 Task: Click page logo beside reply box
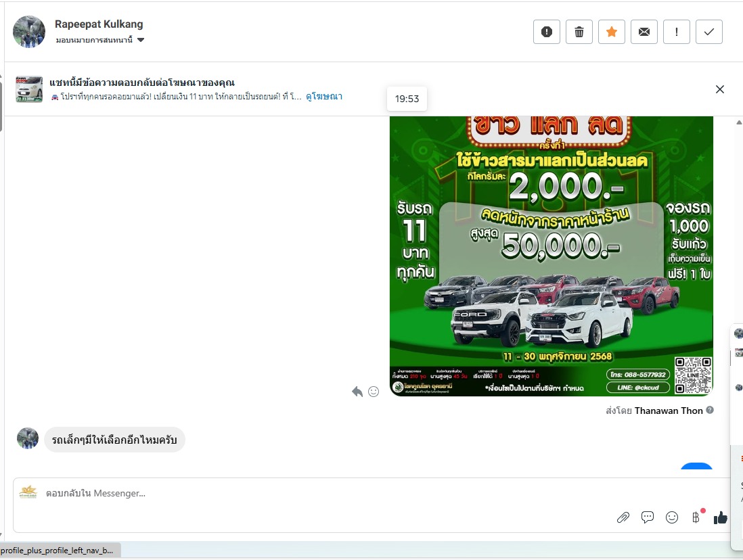[28, 492]
